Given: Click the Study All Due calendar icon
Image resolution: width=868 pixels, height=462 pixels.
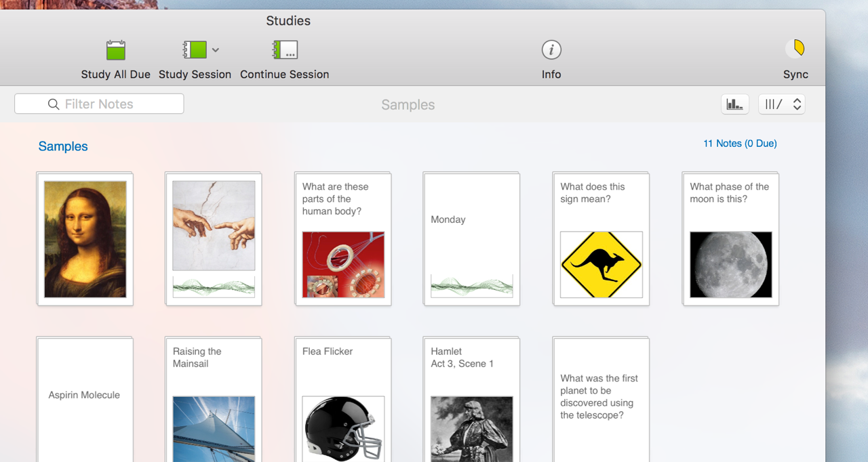Looking at the screenshot, I should [x=116, y=50].
